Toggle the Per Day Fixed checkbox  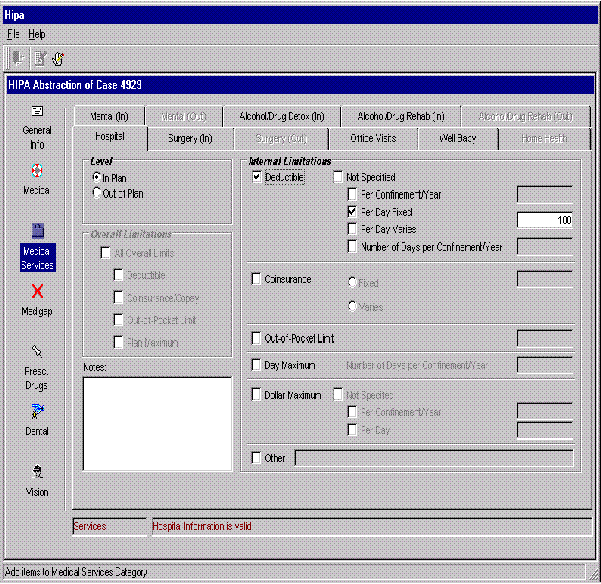[352, 213]
